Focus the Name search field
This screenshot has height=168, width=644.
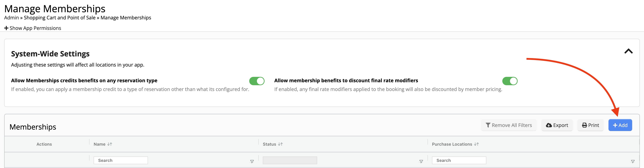(121, 160)
